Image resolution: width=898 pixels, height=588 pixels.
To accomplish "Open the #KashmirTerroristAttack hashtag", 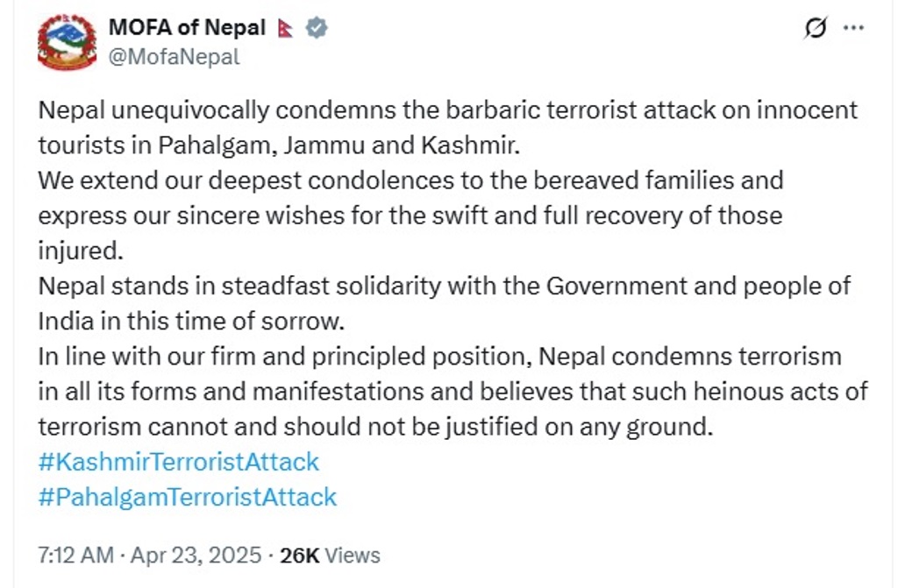I will 178,462.
